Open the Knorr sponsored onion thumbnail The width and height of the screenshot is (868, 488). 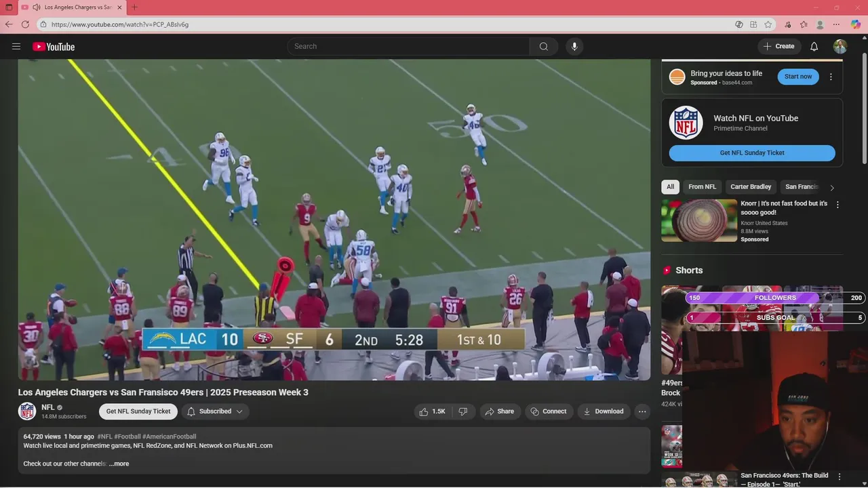pos(699,220)
